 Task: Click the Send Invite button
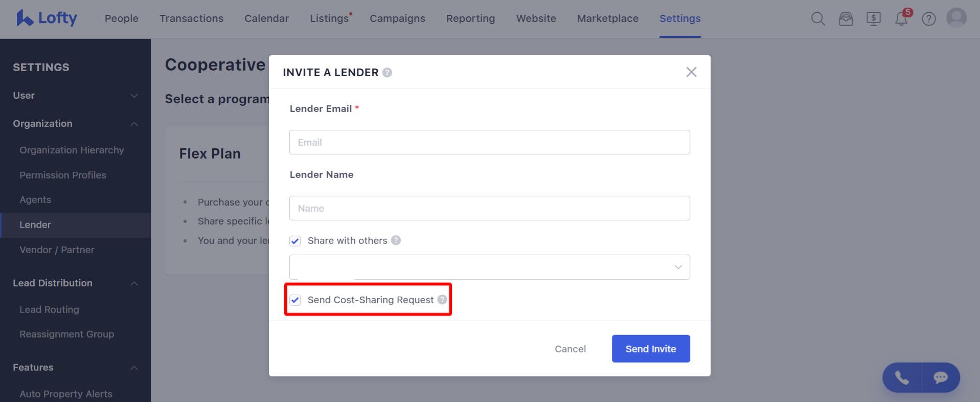click(651, 349)
